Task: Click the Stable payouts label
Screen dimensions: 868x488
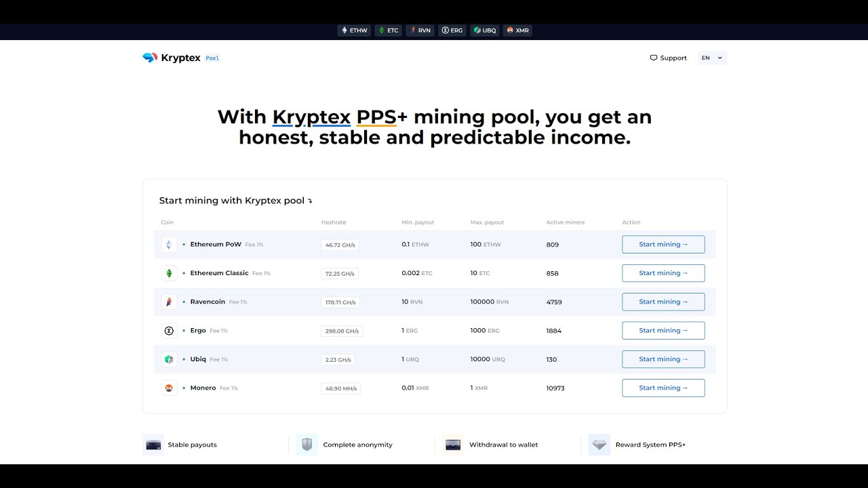Action: tap(193, 445)
